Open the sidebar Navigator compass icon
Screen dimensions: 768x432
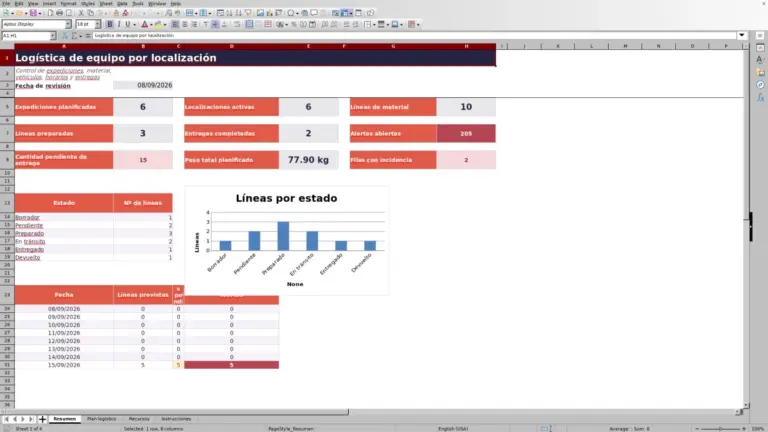(x=760, y=85)
